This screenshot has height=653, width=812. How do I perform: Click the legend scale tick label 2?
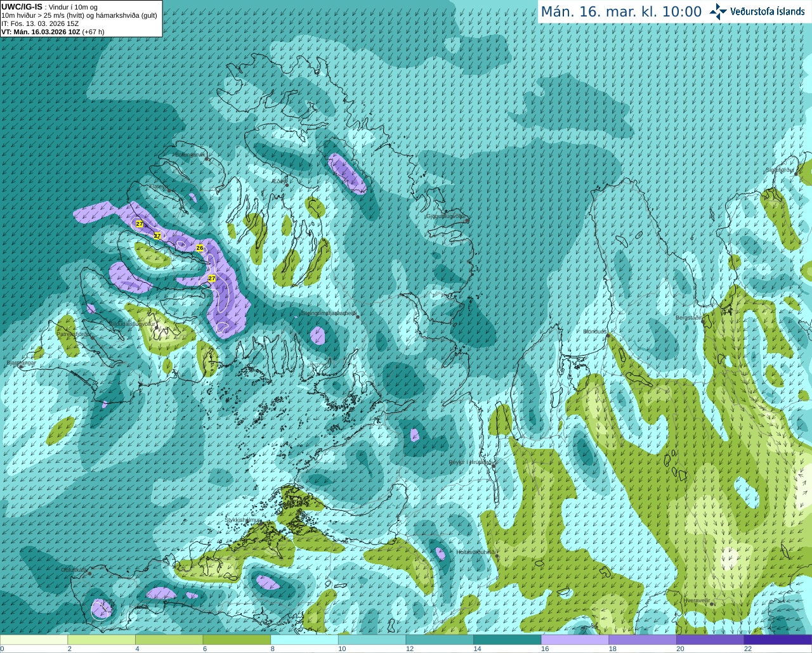[x=70, y=649]
